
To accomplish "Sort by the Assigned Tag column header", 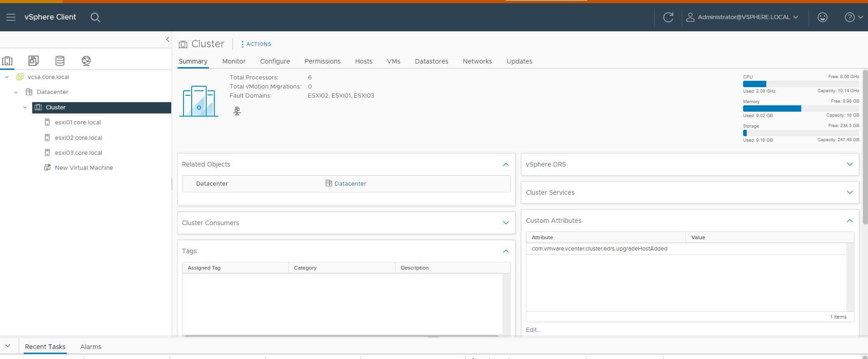I will point(235,268).
